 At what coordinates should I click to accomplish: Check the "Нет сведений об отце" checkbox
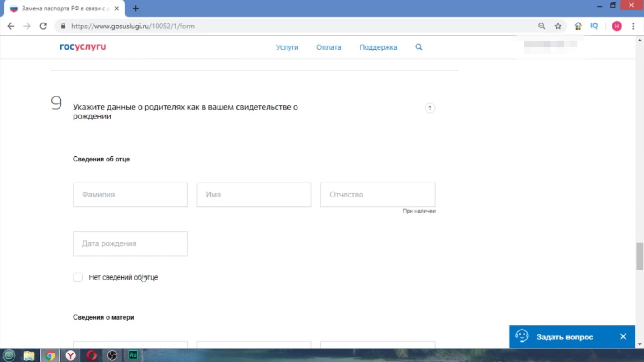[78, 277]
